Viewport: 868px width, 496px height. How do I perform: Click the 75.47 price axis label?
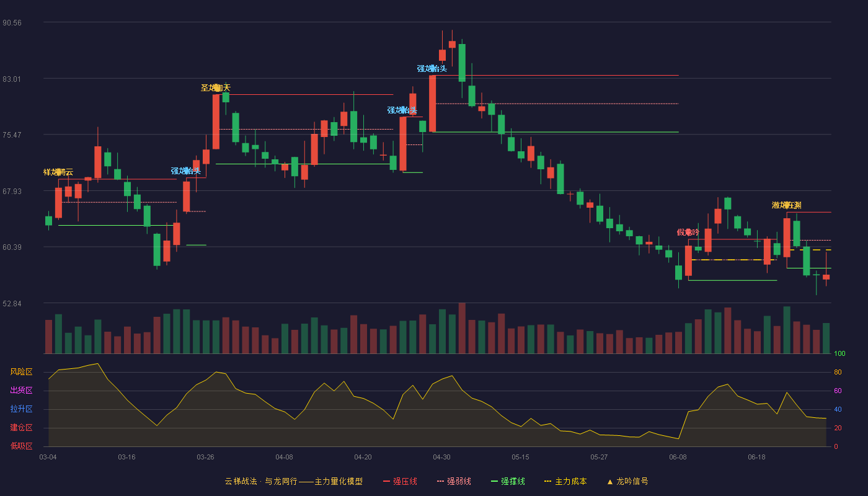click(x=12, y=135)
